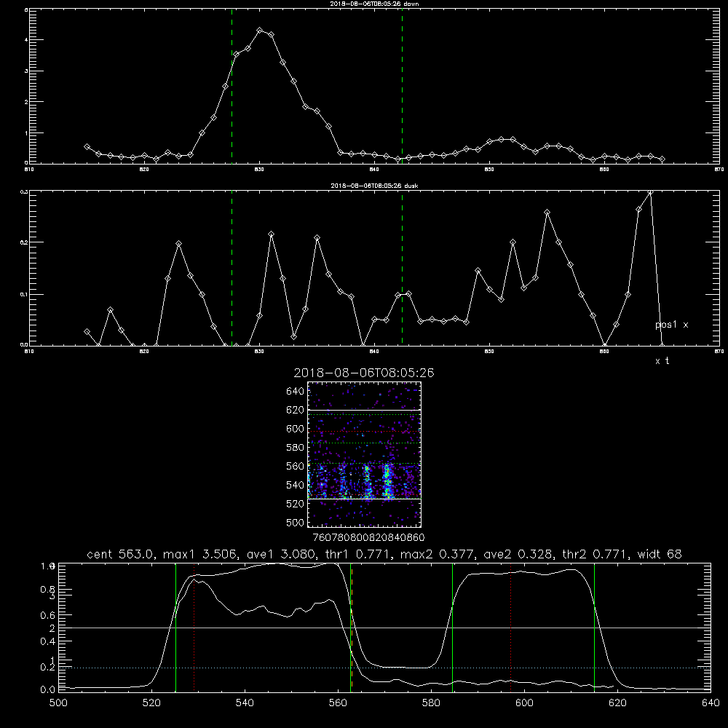Click the 640 label on spectrogram y-axis
This screenshot has height=728, width=728.
click(x=296, y=392)
